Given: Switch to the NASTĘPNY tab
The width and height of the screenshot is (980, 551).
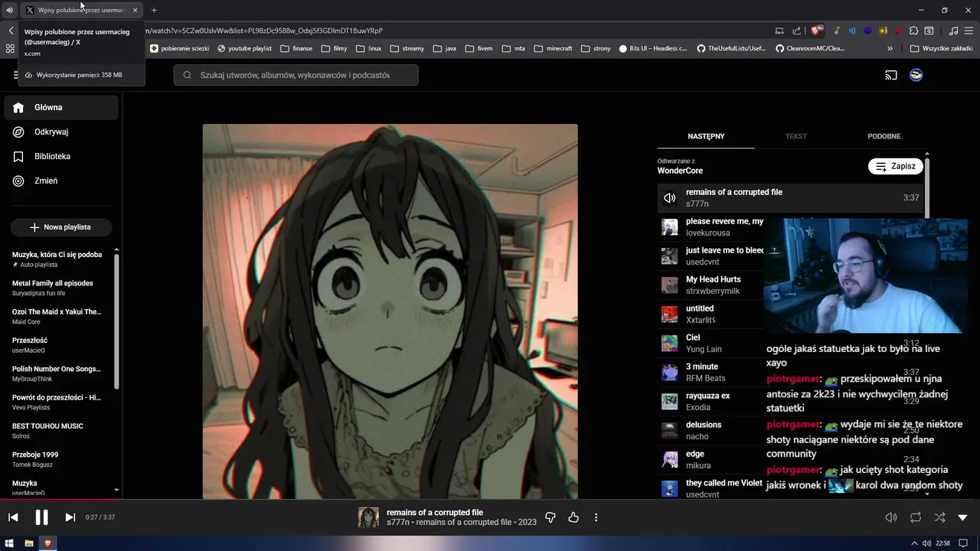Looking at the screenshot, I should click(x=706, y=136).
